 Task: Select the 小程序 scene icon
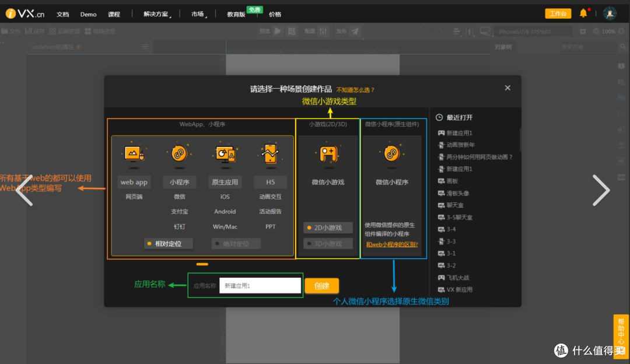[179, 154]
